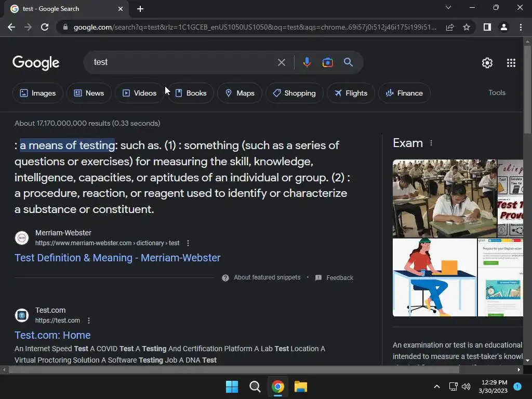Click the browser forward arrow
The height and width of the screenshot is (399, 532).
[x=28, y=27]
